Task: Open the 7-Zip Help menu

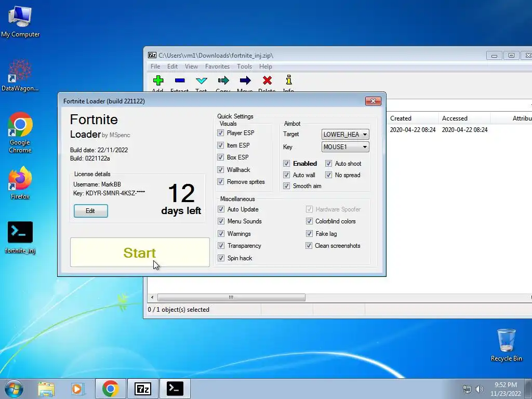Action: click(265, 66)
